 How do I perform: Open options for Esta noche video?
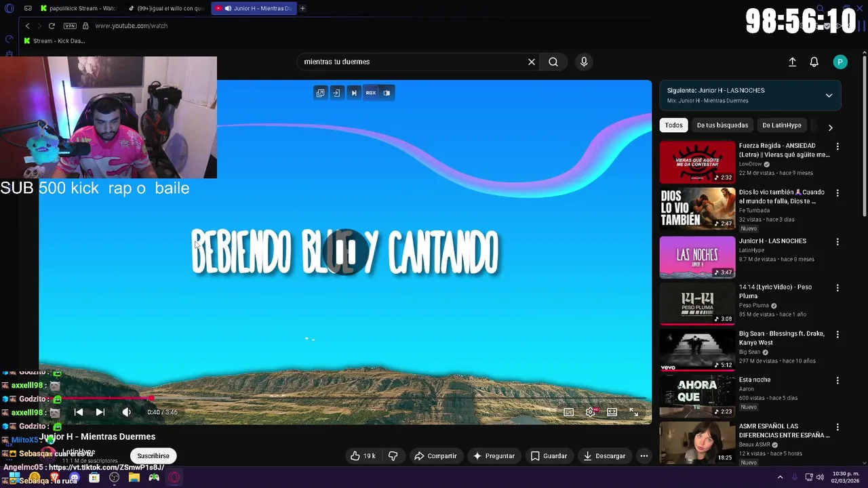point(837,381)
